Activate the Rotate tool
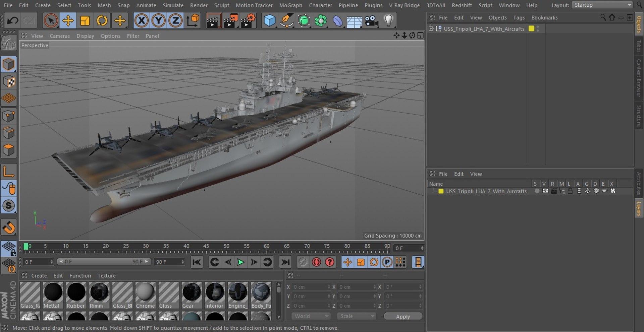 [x=102, y=21]
